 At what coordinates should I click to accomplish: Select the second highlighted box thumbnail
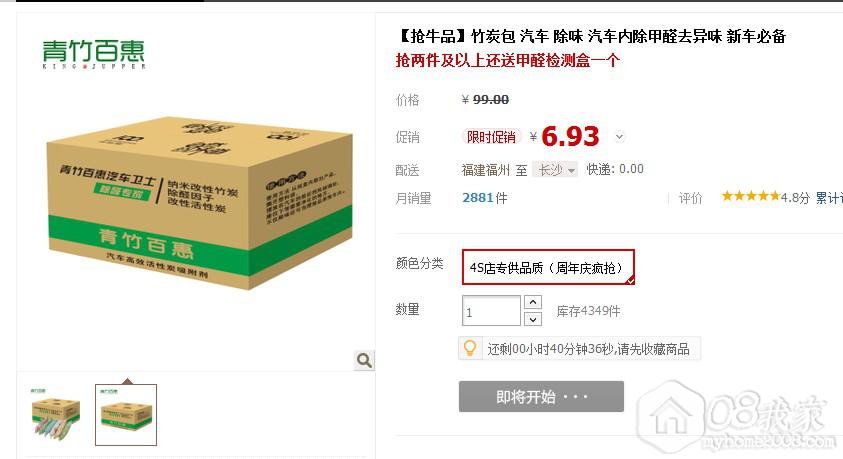(126, 415)
